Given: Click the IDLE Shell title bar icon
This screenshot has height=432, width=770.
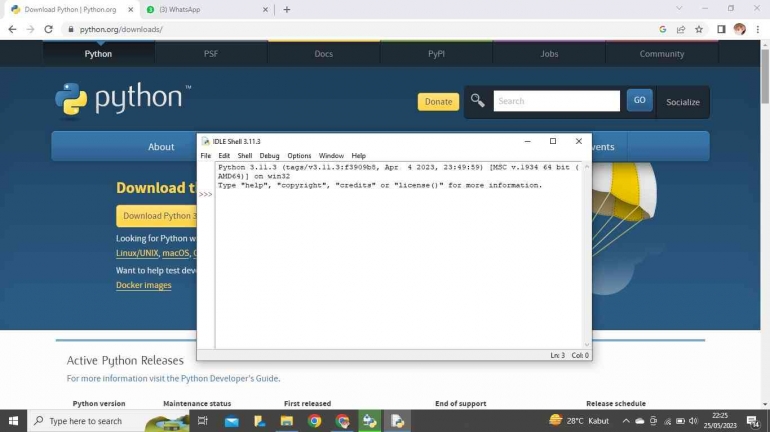Looking at the screenshot, I should point(206,141).
